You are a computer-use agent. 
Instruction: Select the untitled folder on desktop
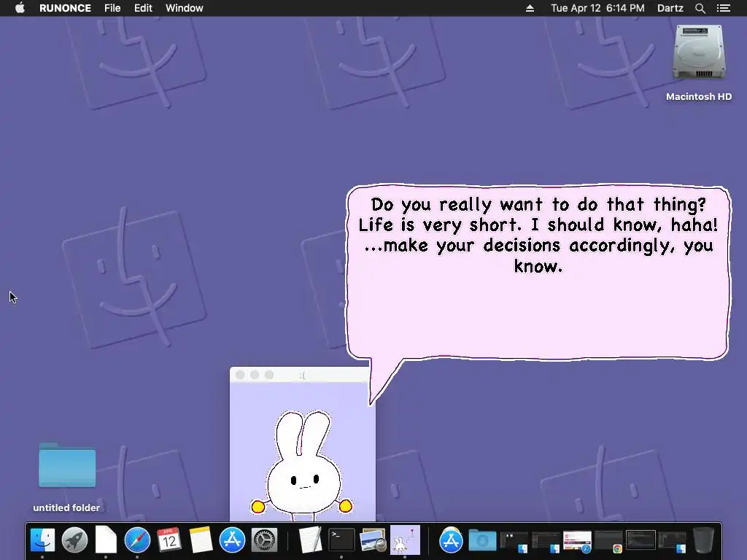pyautogui.click(x=67, y=465)
